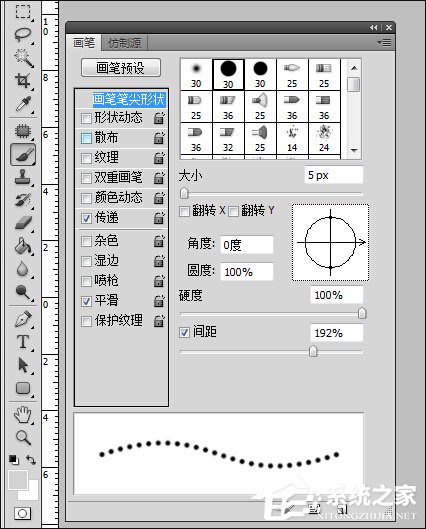Select the Lasso tool
Image resolution: width=426 pixels, height=529 pixels.
(23, 34)
